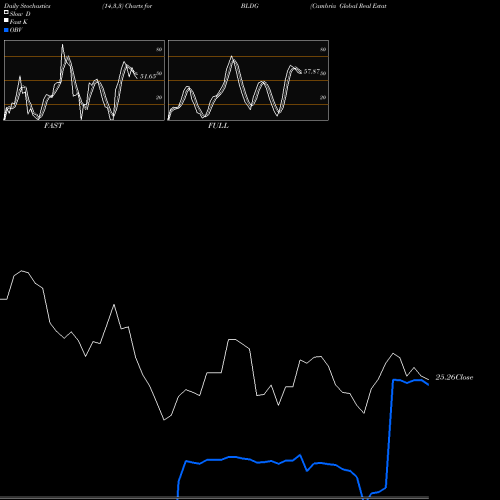
Task: Click the 57.87 value in FULL chart
Action: 312,72
